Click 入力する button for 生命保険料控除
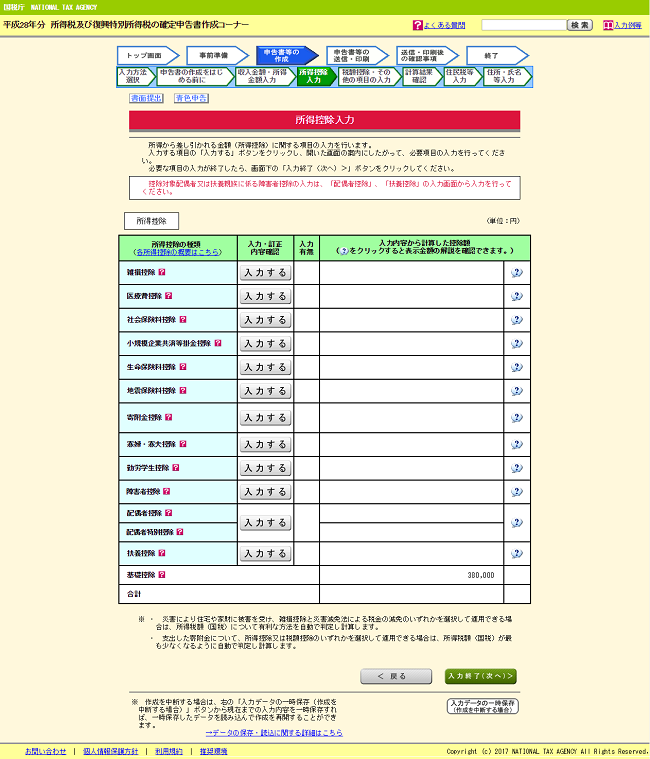 tap(266, 367)
